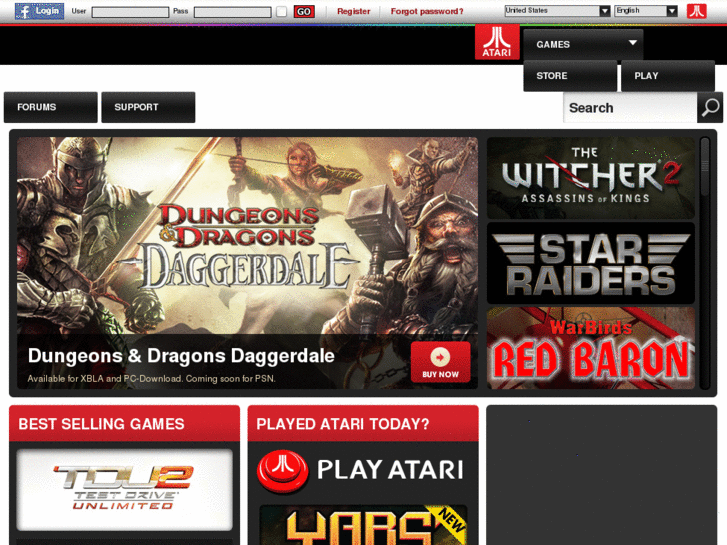Viewport: 727px width, 545px height.
Task: Click the small Atari icon at top-right corner
Action: click(696, 11)
